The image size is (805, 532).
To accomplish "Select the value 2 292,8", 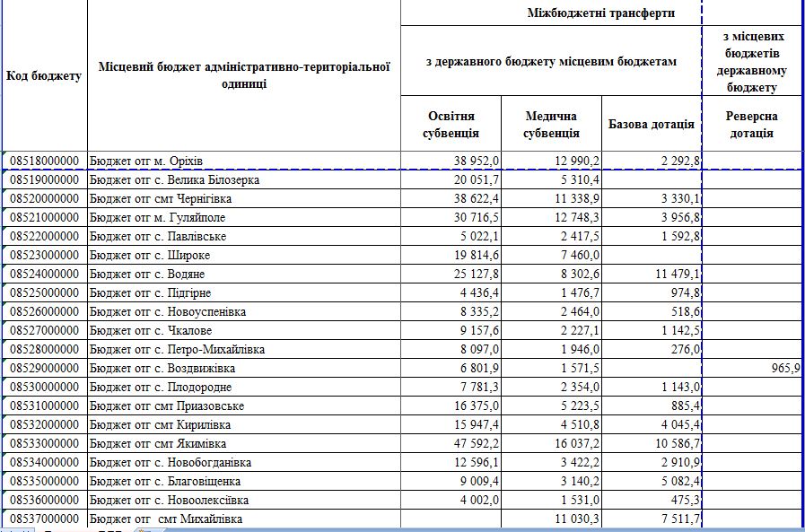I will [652, 161].
